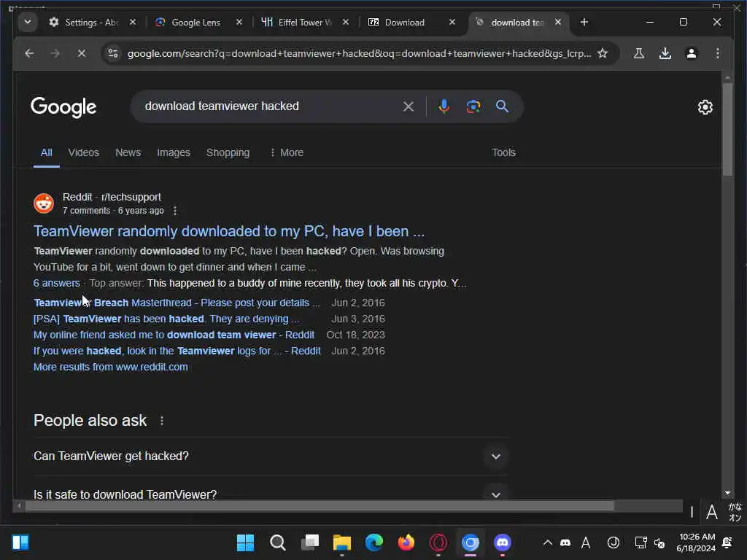
Task: Submit search with magnifier icon
Action: coord(502,106)
